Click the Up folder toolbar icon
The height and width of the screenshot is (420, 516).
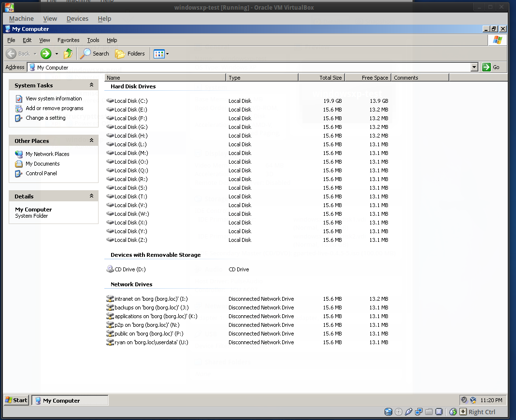[x=68, y=54]
